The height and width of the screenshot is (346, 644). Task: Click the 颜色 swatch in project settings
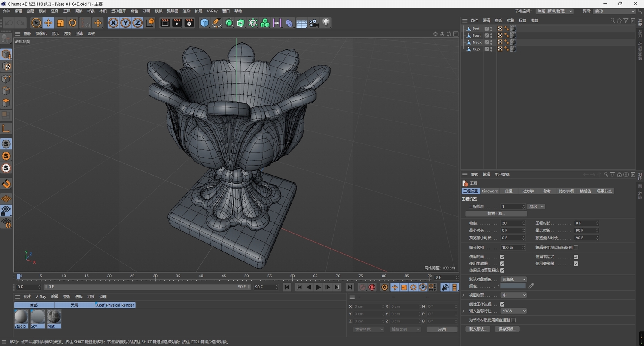click(513, 286)
